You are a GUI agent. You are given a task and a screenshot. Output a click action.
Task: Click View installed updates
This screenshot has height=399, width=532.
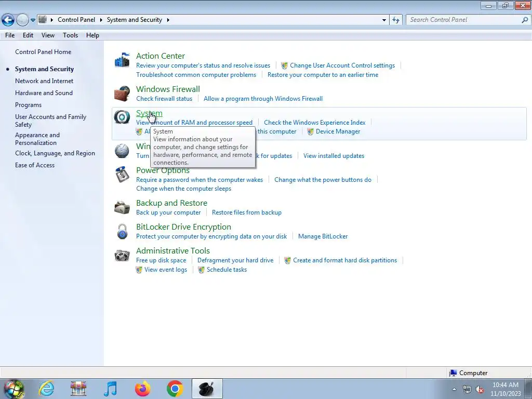tap(334, 156)
